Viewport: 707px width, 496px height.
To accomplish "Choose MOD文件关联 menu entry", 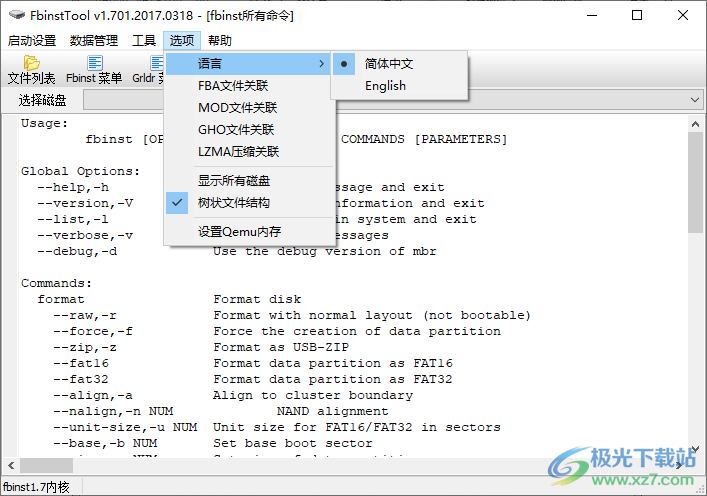I will pos(250,108).
